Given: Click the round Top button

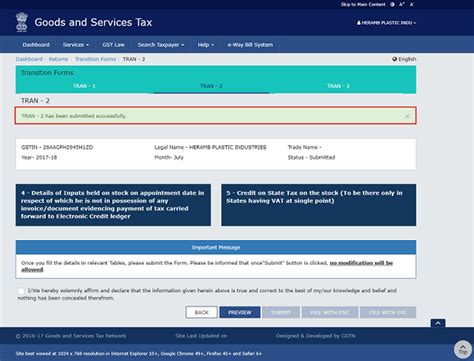Looking at the screenshot, I should [x=463, y=349].
